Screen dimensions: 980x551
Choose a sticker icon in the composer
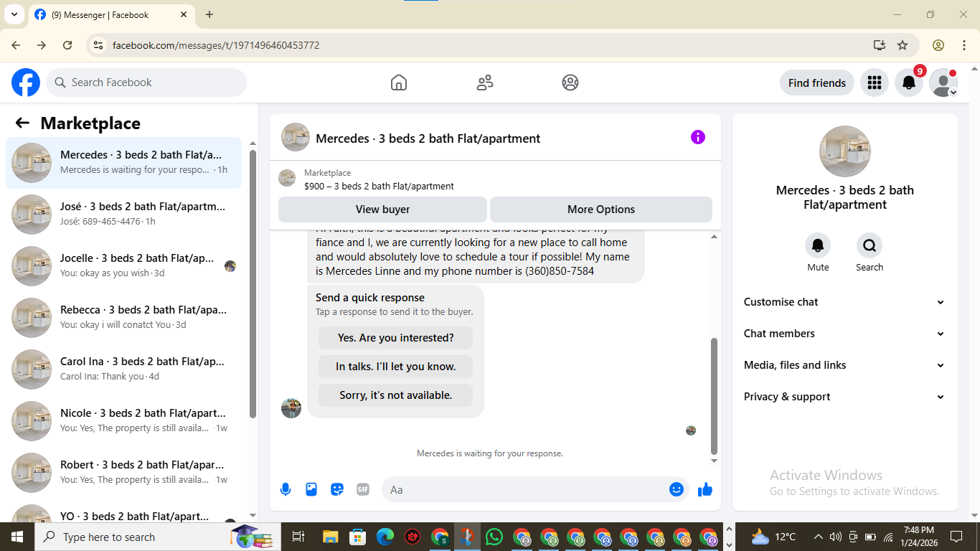(x=337, y=489)
